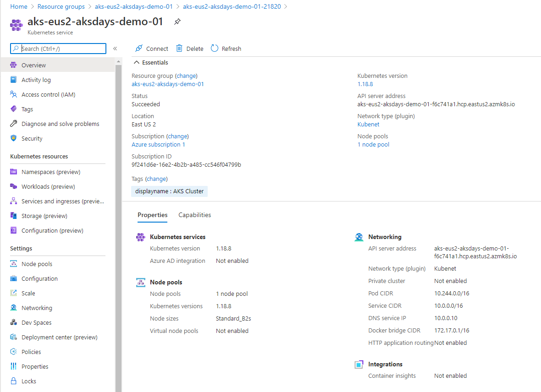Click the displayname : AKS Cluster tag
This screenshot has width=541, height=392.
pos(170,191)
